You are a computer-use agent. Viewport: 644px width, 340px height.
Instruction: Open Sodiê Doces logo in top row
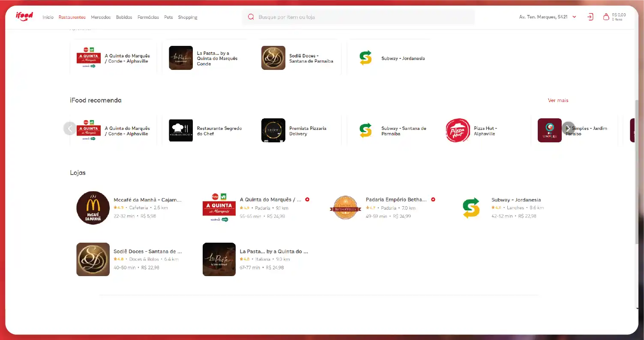click(273, 58)
